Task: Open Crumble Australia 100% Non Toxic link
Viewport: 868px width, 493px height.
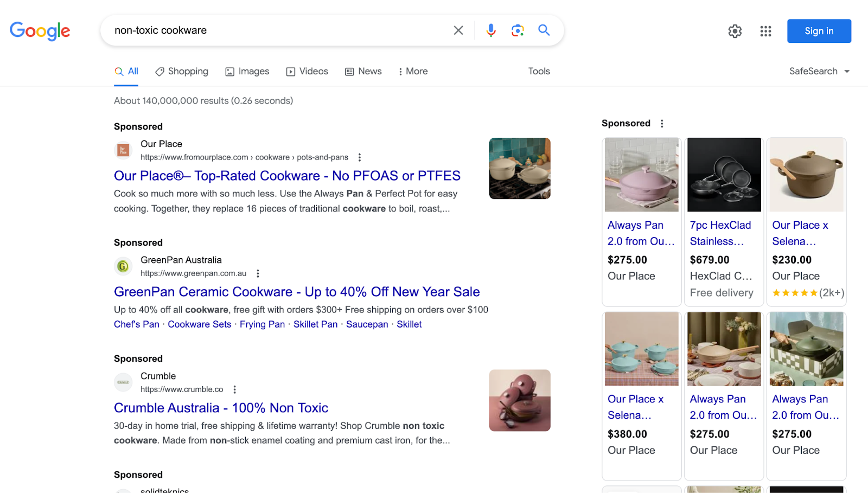Action: pos(221,408)
